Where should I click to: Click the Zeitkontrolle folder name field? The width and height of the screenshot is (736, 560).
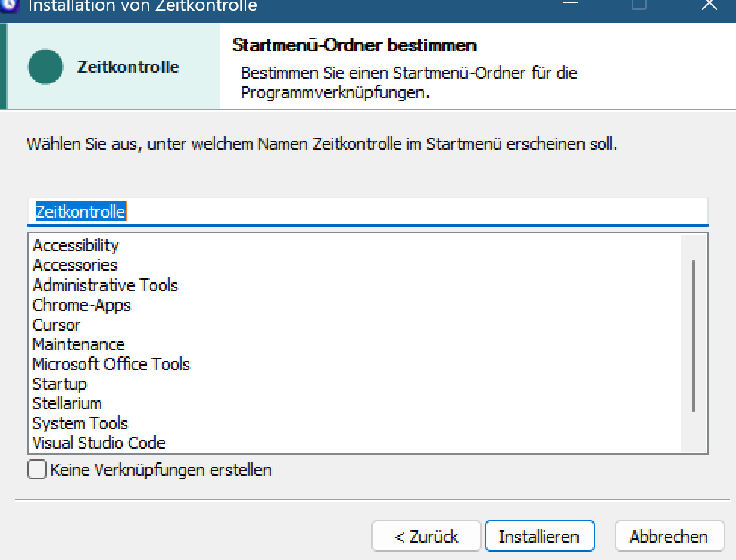[x=367, y=212]
